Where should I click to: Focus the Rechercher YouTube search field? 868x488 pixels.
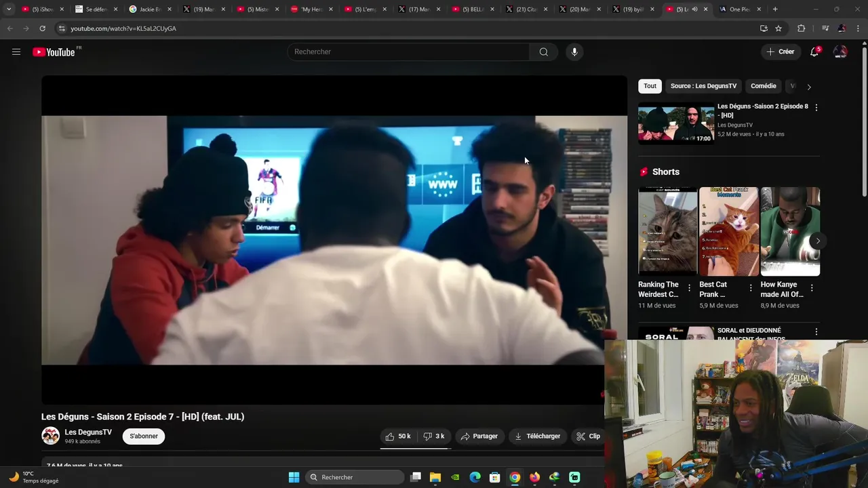[x=409, y=52]
